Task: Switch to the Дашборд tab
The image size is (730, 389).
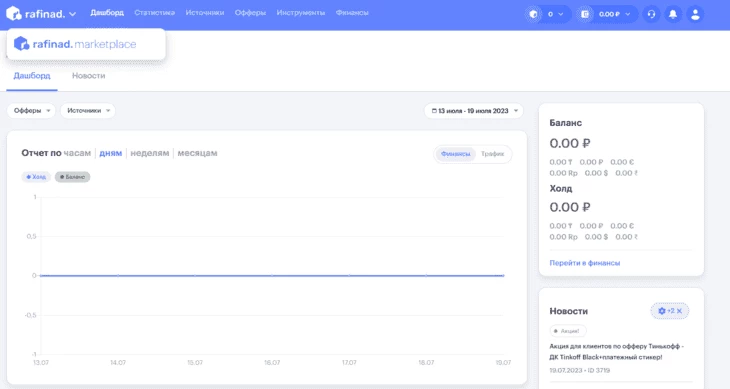Action: coord(32,76)
